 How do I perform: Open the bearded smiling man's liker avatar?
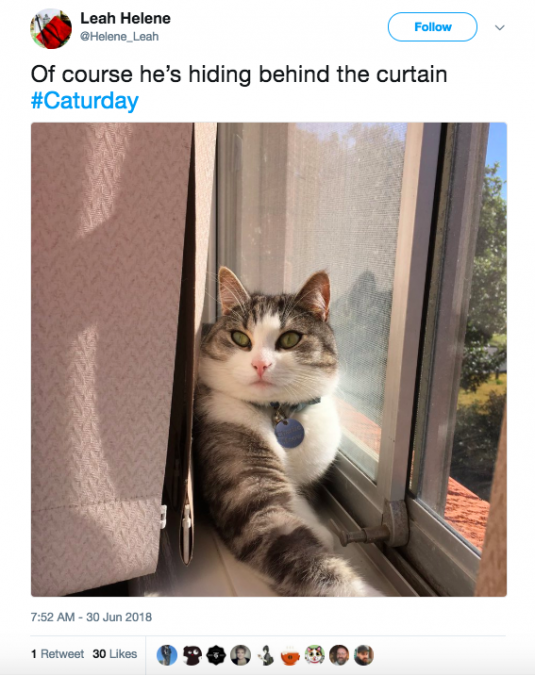click(339, 655)
